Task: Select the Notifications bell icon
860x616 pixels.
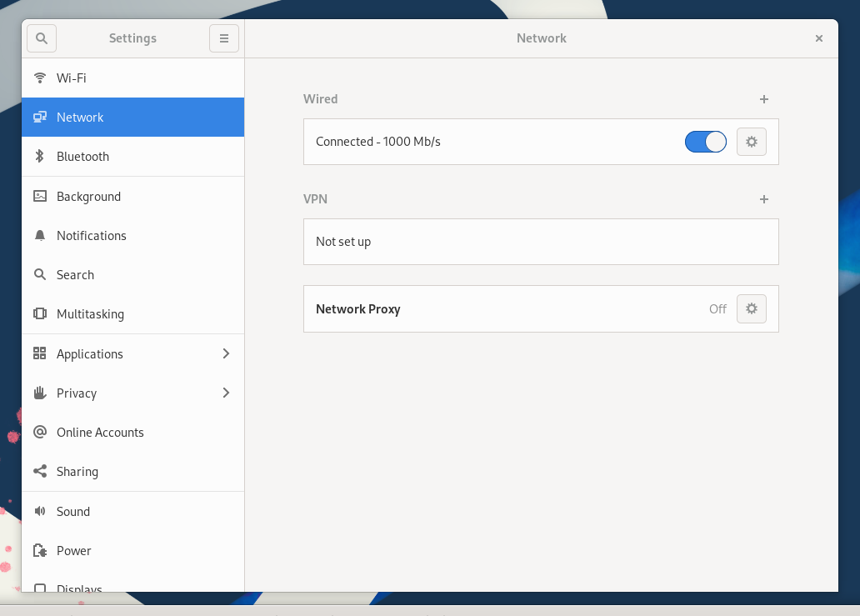Action: click(40, 235)
